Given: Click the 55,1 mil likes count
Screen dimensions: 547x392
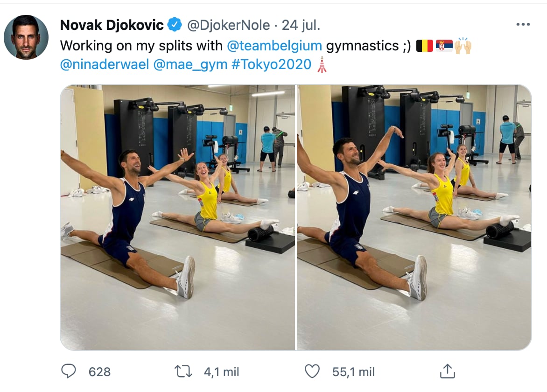Looking at the screenshot, I should click(x=353, y=372).
